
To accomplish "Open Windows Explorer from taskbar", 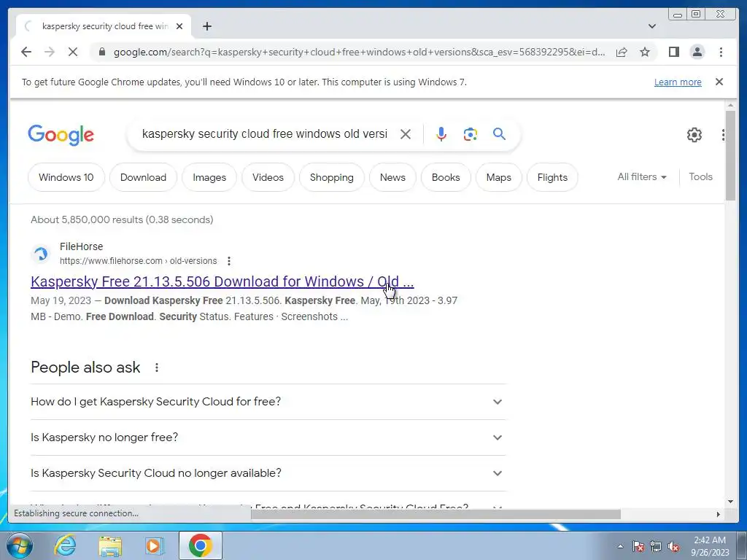I will pyautogui.click(x=110, y=545).
